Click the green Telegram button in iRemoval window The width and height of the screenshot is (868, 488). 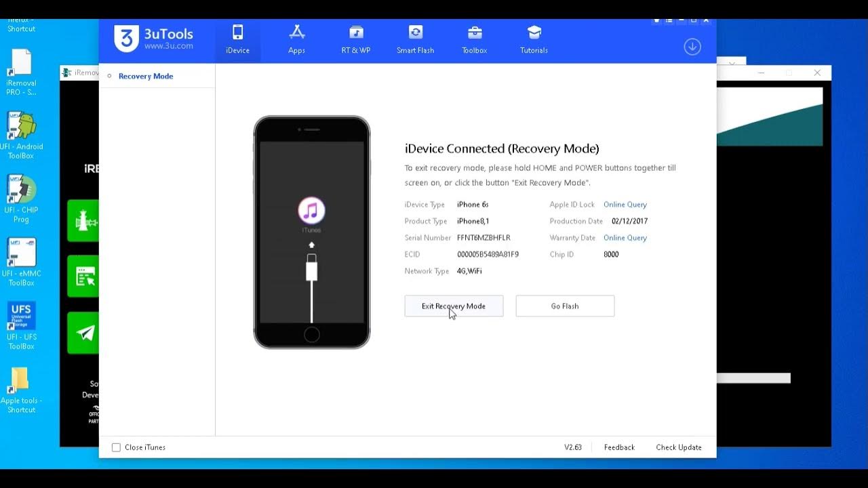point(83,333)
